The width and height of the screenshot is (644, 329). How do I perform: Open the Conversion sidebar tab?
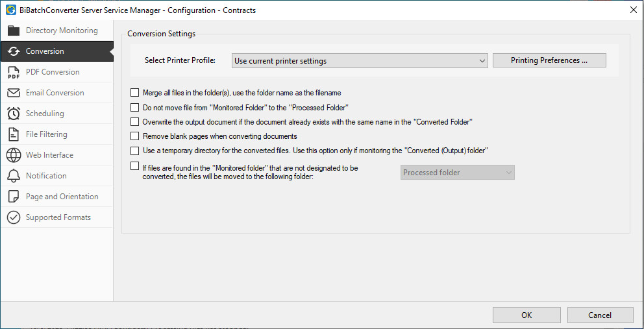click(45, 51)
